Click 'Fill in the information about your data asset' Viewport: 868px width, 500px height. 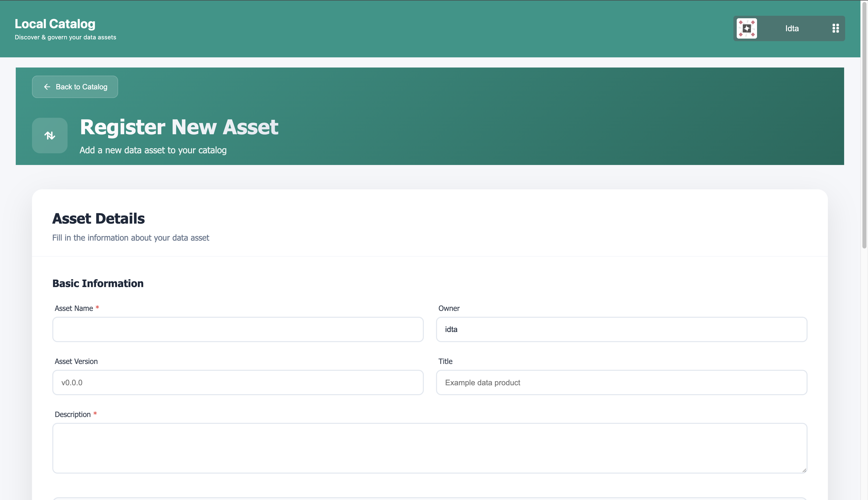[x=131, y=238]
